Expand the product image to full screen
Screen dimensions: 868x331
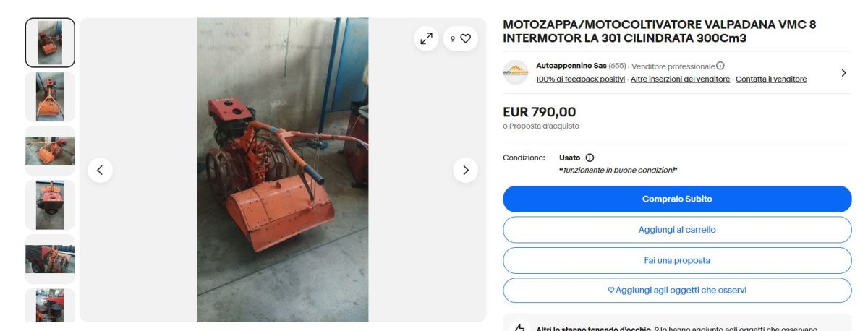[427, 39]
